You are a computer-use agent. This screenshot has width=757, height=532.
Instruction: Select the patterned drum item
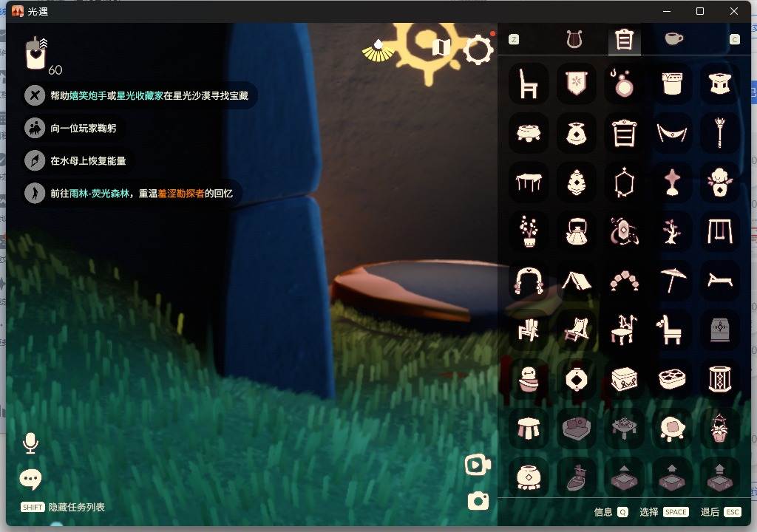click(720, 380)
